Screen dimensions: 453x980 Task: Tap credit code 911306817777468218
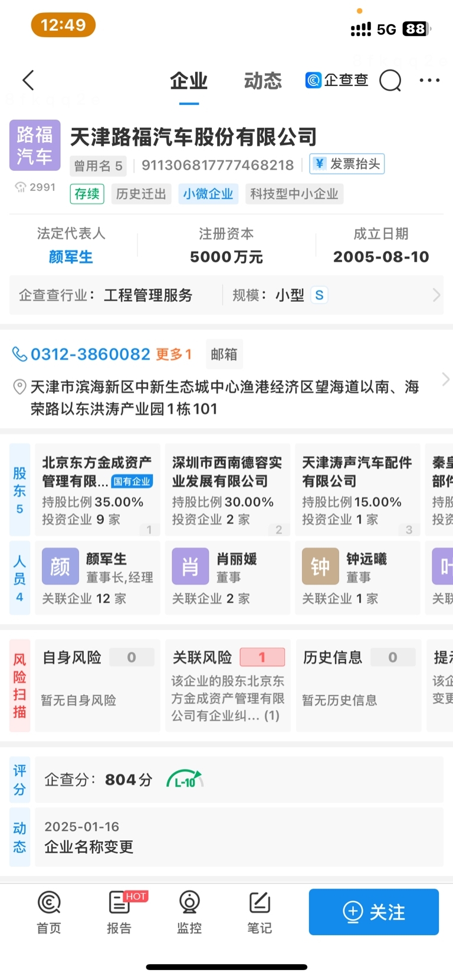(218, 165)
